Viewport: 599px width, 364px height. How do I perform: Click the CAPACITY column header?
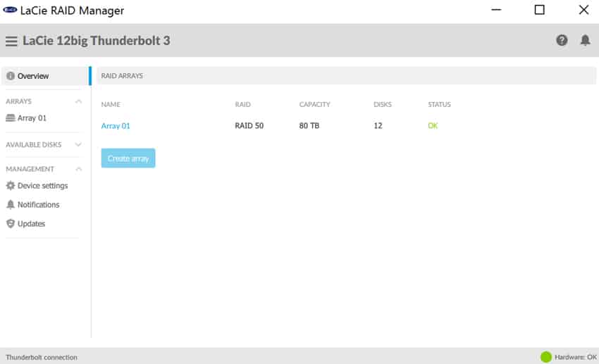click(x=314, y=104)
